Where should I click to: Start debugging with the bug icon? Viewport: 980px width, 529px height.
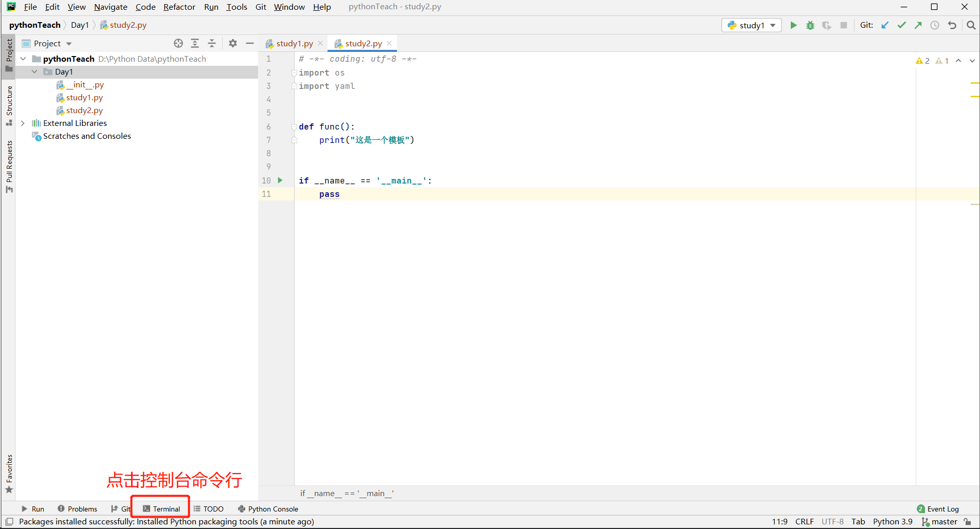click(810, 25)
